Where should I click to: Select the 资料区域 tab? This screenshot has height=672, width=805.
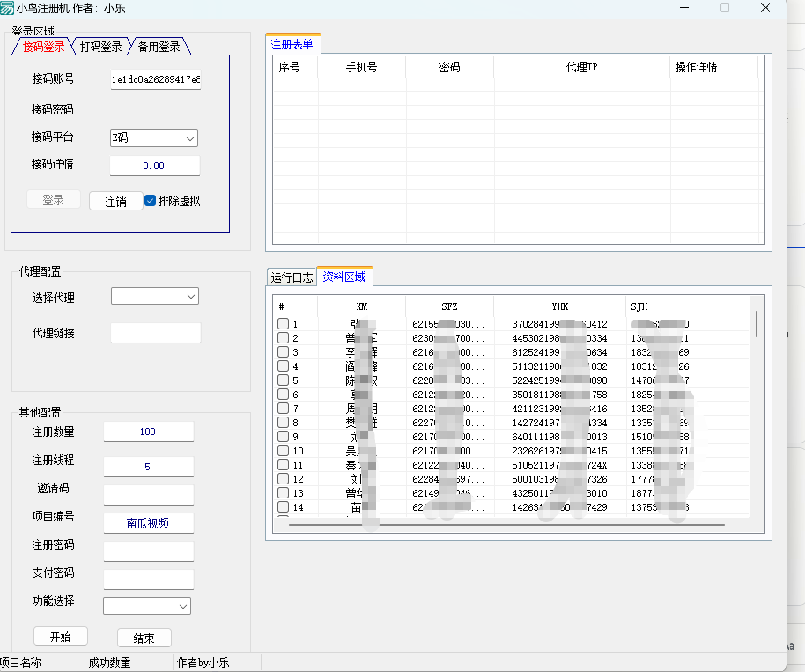(x=344, y=277)
